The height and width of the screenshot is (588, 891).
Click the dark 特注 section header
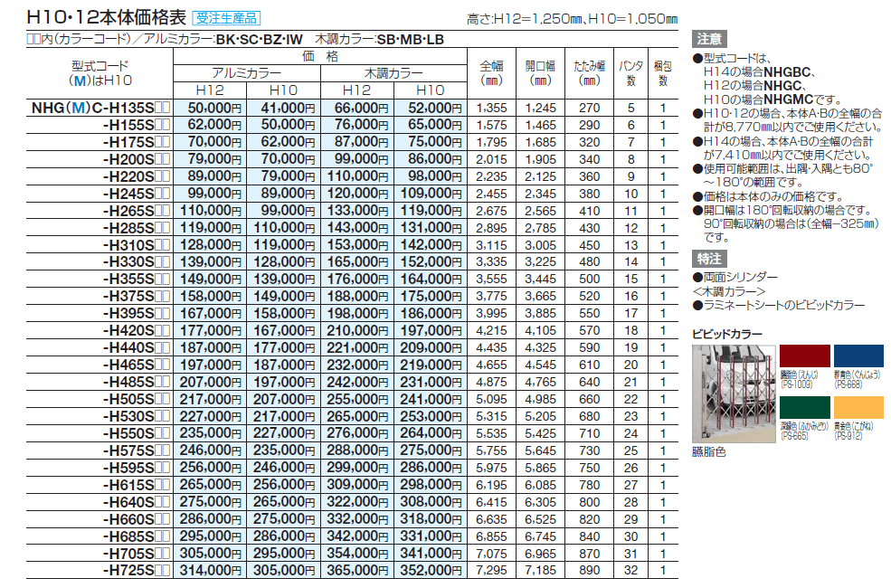708,261
